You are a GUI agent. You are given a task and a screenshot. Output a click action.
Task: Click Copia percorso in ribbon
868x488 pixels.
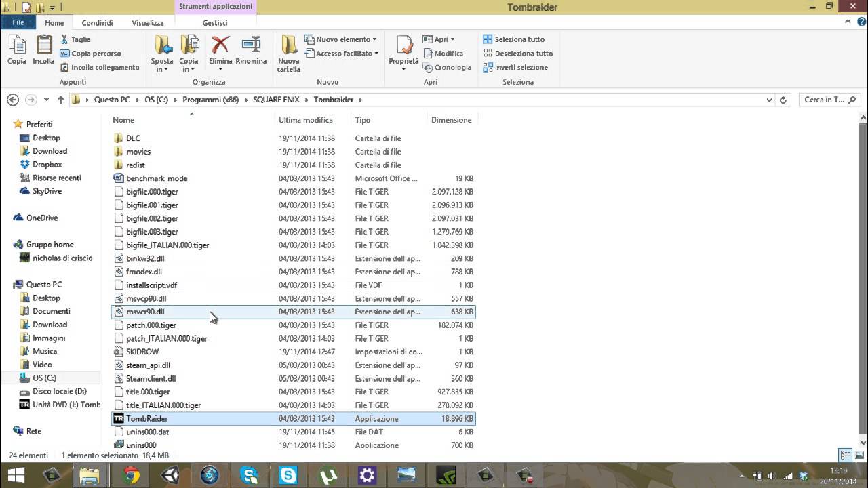click(x=90, y=54)
